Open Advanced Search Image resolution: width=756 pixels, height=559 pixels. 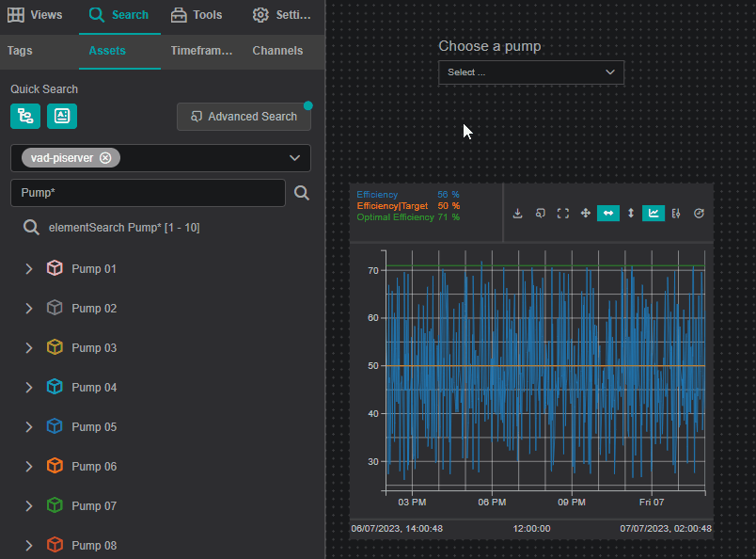tap(244, 117)
